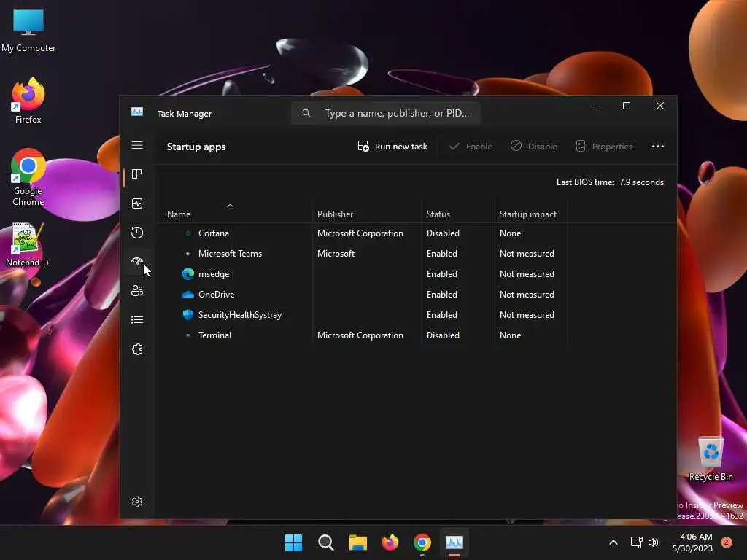
Task: Open the Details page icon
Action: (x=137, y=319)
